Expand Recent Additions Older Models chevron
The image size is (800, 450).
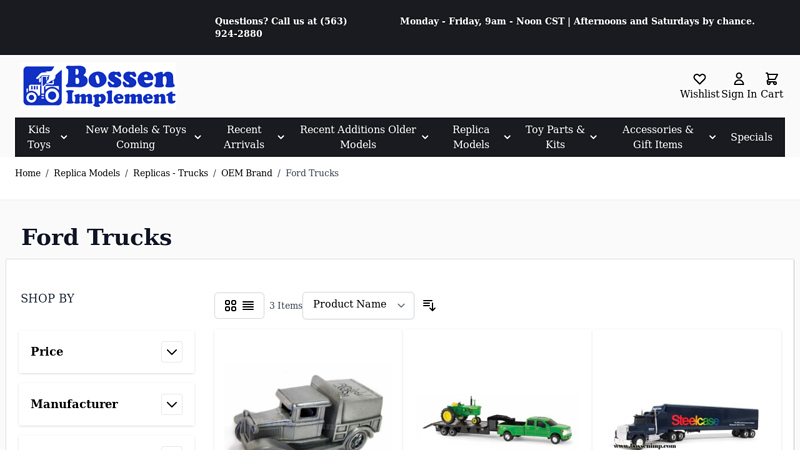coord(425,137)
